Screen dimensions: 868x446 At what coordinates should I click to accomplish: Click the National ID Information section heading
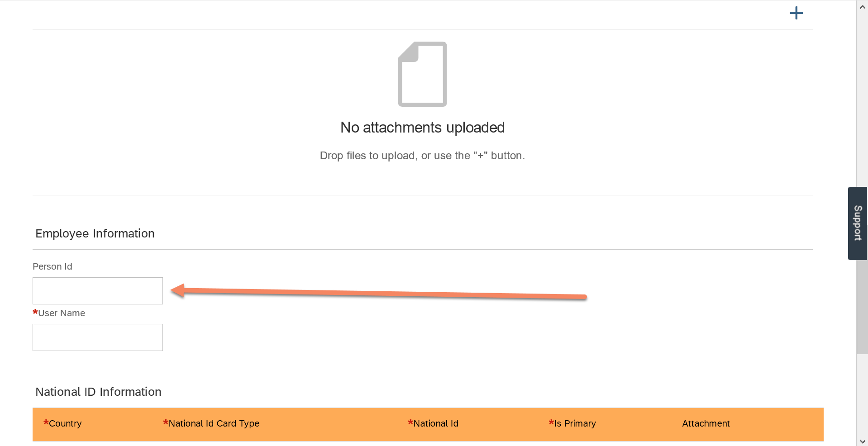pyautogui.click(x=98, y=392)
